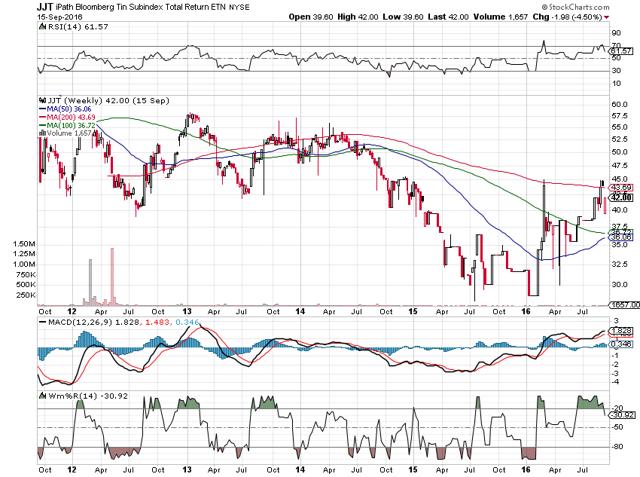Click the red 1.483 signal value in MACD label
Image resolution: width=640 pixels, height=477 pixels.
click(158, 322)
